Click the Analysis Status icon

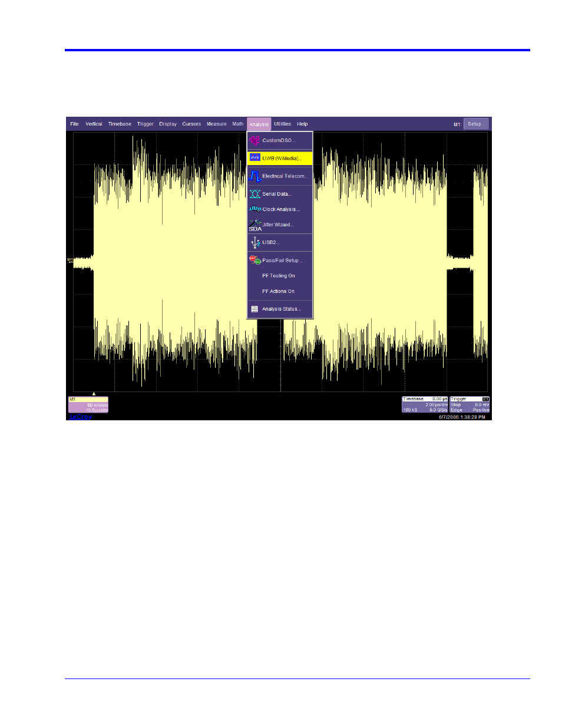click(x=254, y=309)
